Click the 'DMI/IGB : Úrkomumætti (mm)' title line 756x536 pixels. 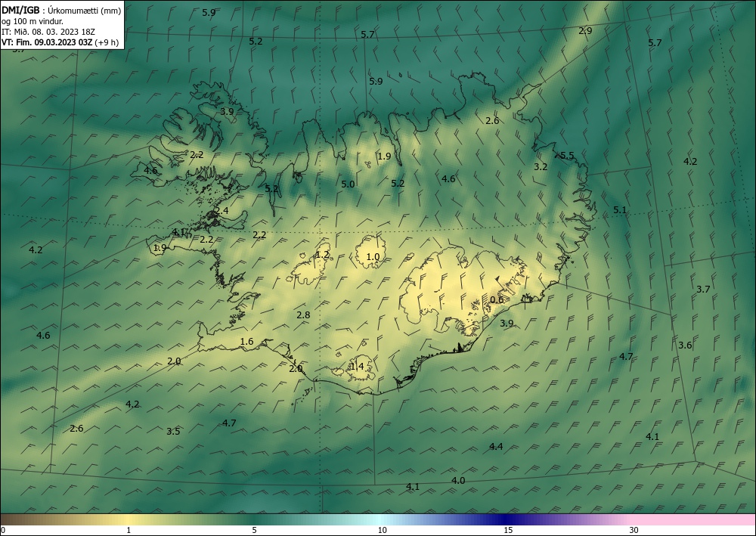(61, 10)
